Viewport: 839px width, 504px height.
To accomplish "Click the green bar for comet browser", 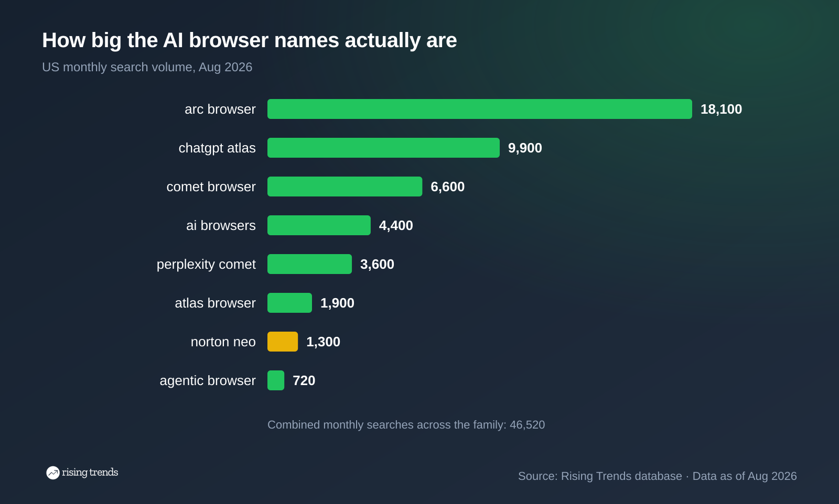I will pyautogui.click(x=345, y=187).
